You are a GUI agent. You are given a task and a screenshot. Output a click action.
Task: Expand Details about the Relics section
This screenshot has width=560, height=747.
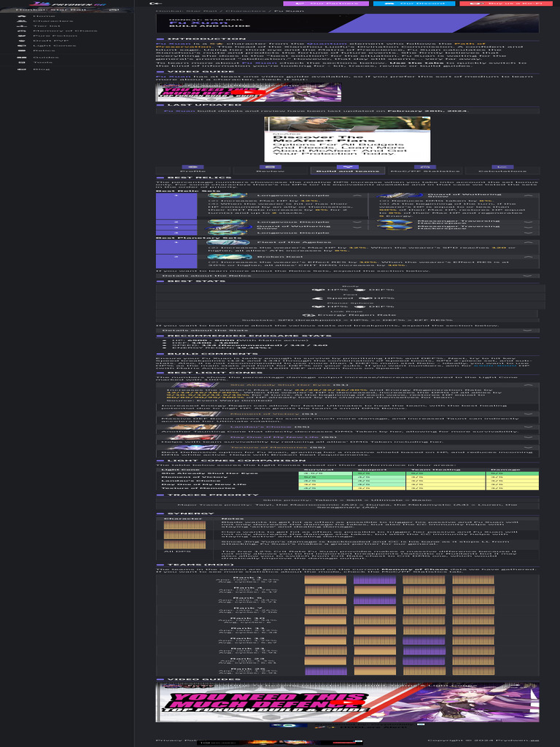(348, 275)
